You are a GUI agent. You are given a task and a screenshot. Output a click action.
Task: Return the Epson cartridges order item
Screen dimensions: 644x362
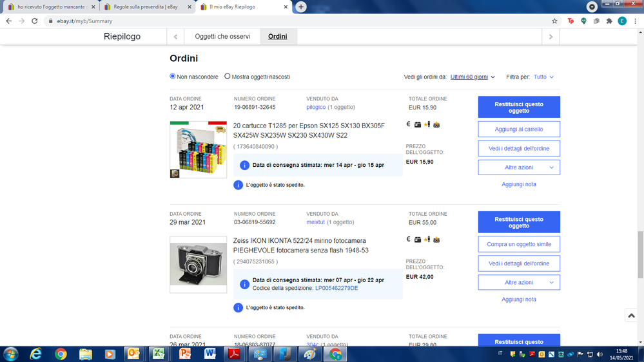click(519, 107)
